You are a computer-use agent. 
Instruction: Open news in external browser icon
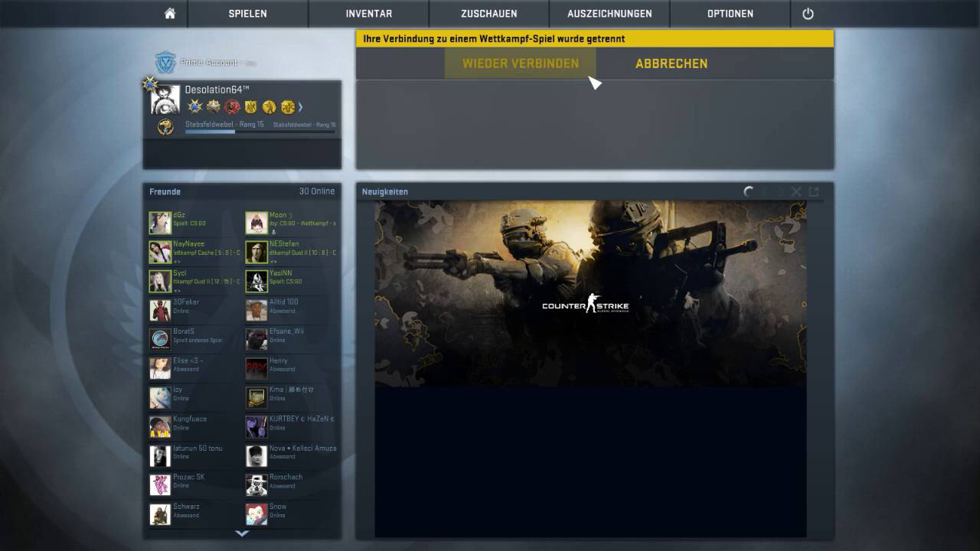coord(814,192)
